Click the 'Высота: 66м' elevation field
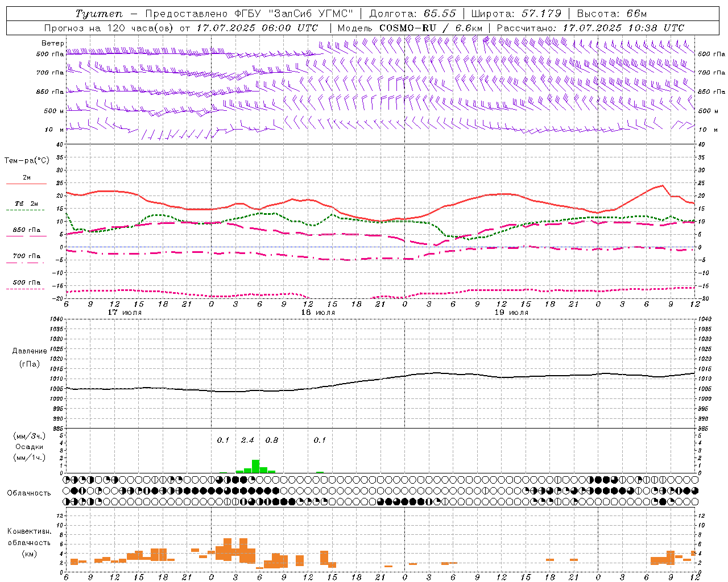 click(612, 14)
